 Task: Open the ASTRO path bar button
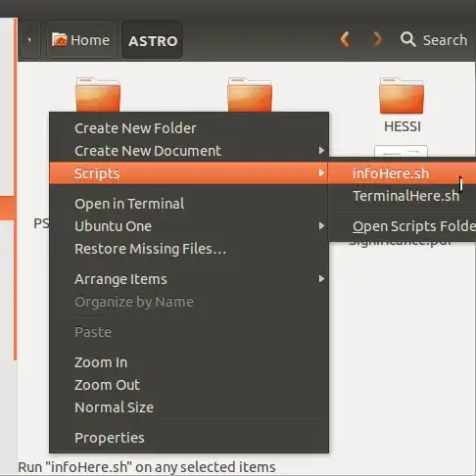(153, 40)
